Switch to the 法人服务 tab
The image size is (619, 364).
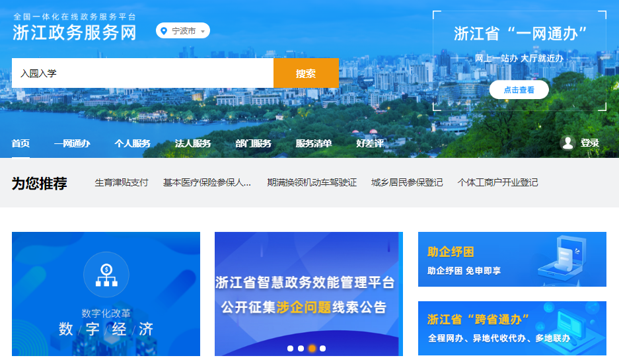click(193, 143)
